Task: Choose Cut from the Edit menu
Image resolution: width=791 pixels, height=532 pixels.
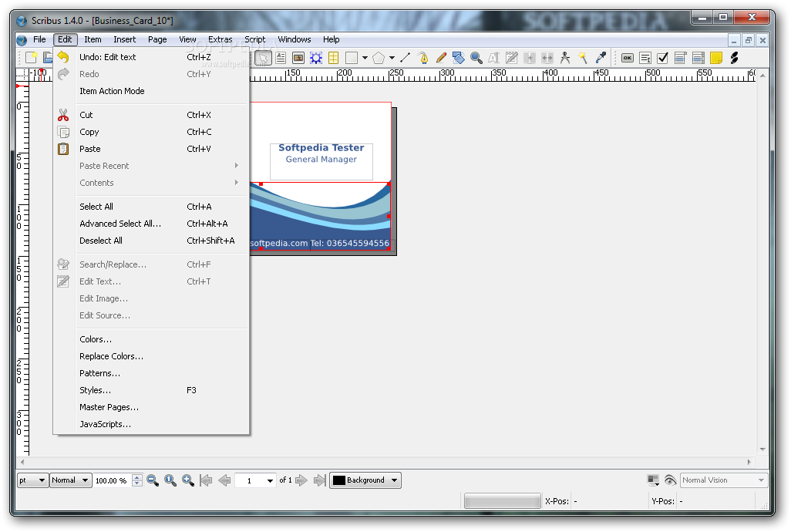Action: click(x=151, y=115)
